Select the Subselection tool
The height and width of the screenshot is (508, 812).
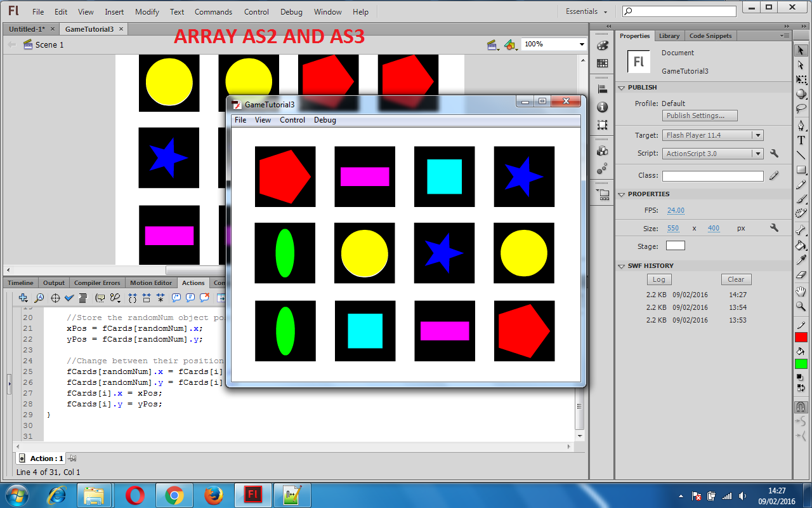(x=801, y=65)
